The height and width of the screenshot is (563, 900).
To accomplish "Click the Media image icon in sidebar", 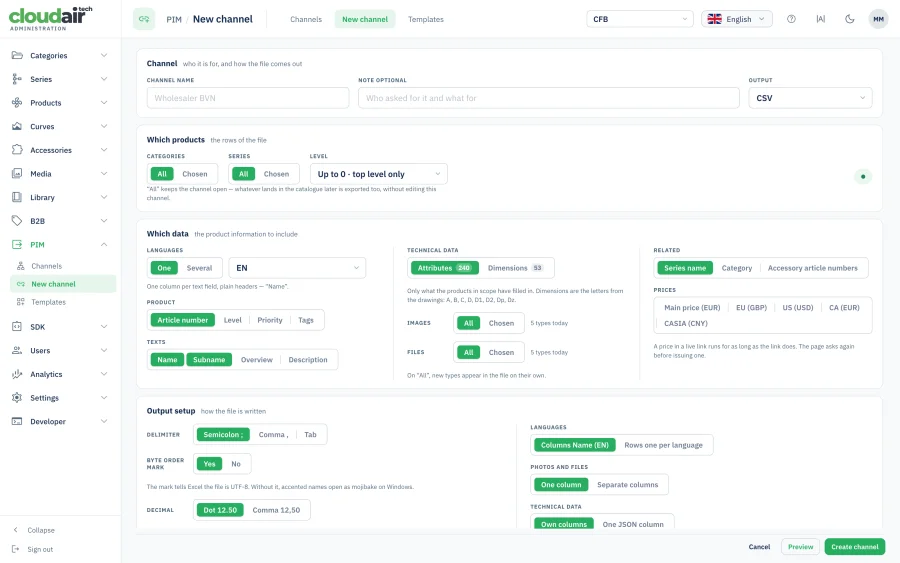I will point(17,173).
